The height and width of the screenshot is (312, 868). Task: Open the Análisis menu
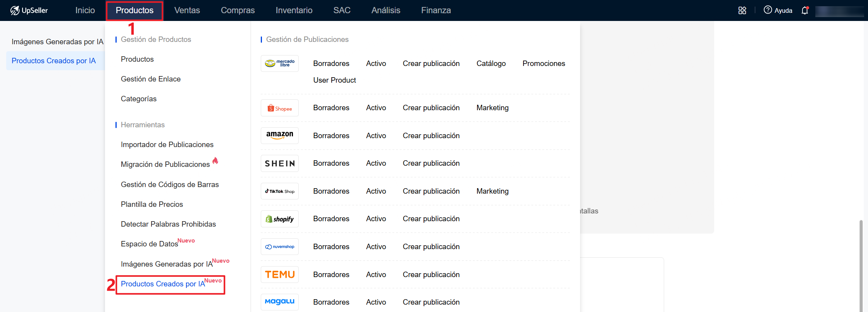click(x=386, y=10)
